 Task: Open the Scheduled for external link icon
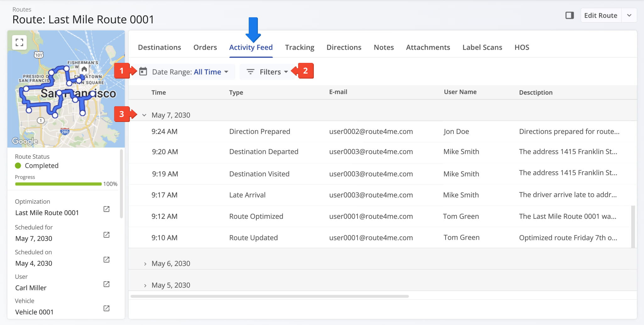tap(107, 235)
